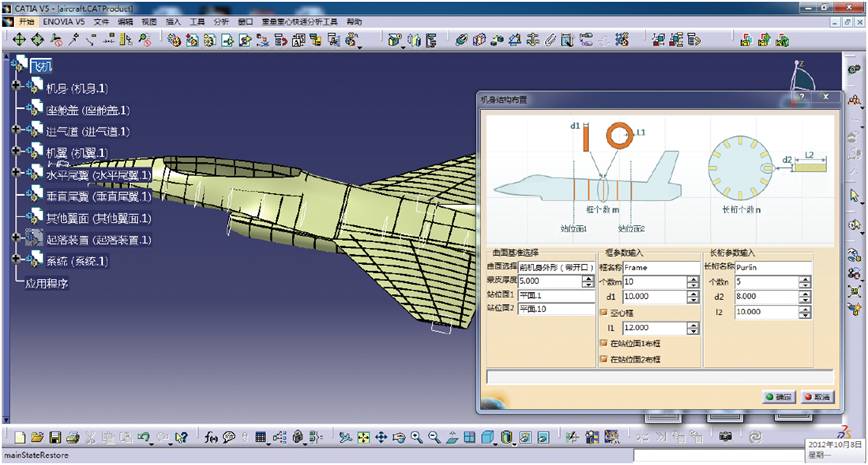Click the comment speech bubble icon
Viewport: 868px width, 465px height.
tap(229, 437)
